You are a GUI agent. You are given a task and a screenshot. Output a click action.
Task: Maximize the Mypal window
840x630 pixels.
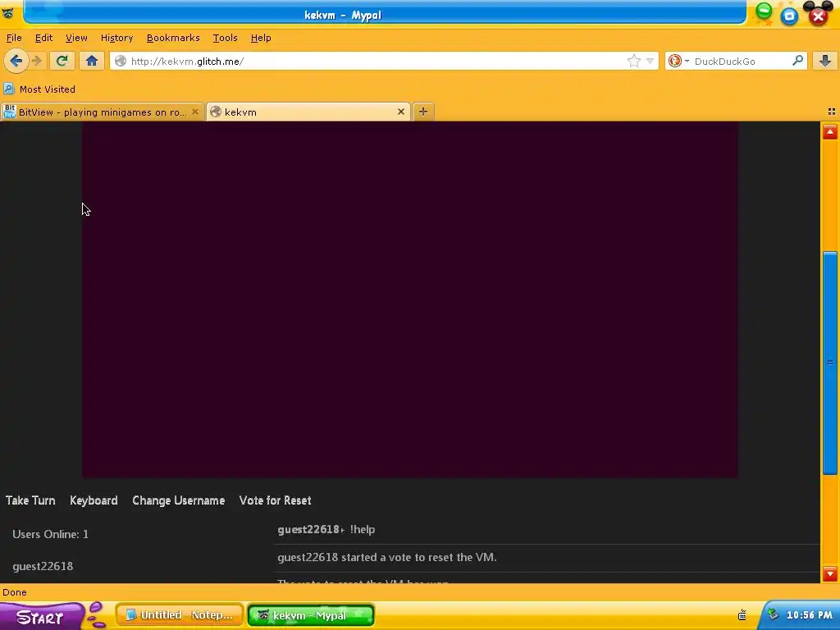789,16
